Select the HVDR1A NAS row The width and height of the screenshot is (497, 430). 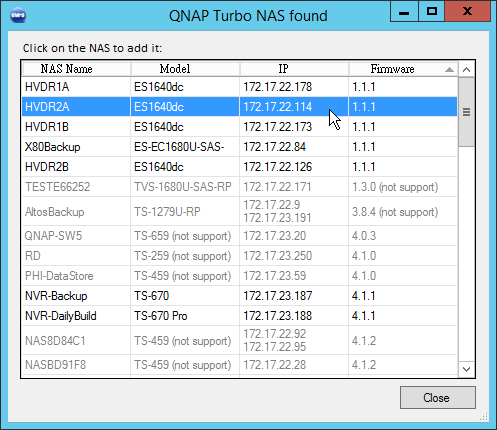click(x=239, y=87)
